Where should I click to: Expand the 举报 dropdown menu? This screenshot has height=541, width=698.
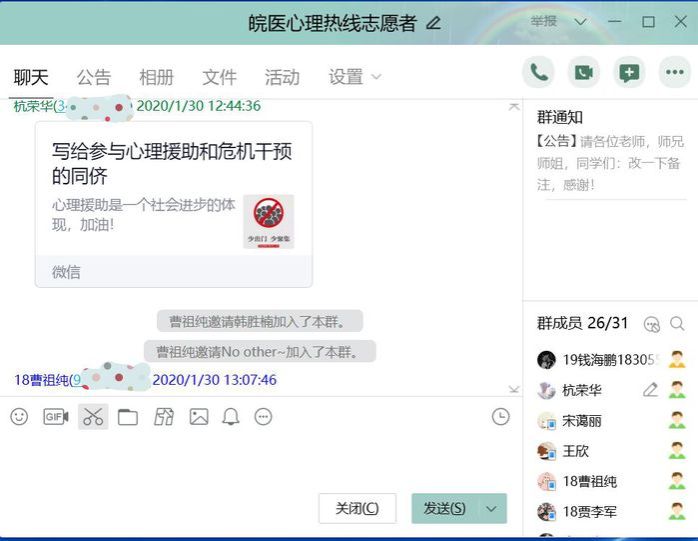(583, 22)
